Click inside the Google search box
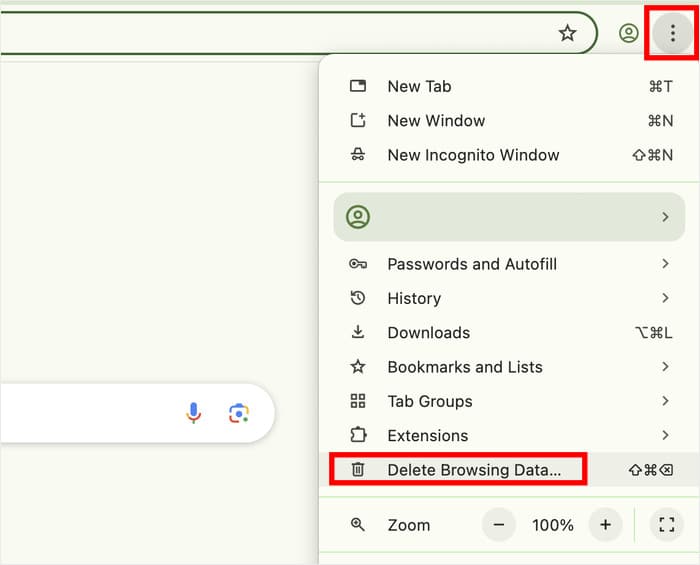Image resolution: width=700 pixels, height=565 pixels. point(138,413)
